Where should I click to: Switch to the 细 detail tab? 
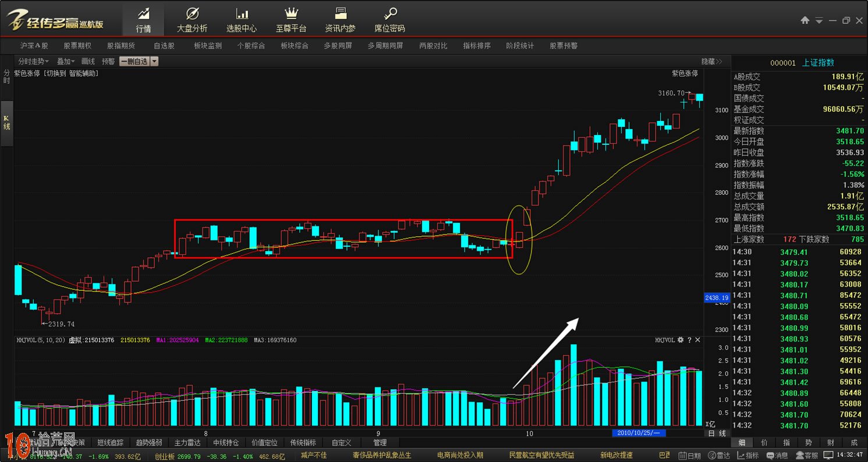[x=742, y=443]
